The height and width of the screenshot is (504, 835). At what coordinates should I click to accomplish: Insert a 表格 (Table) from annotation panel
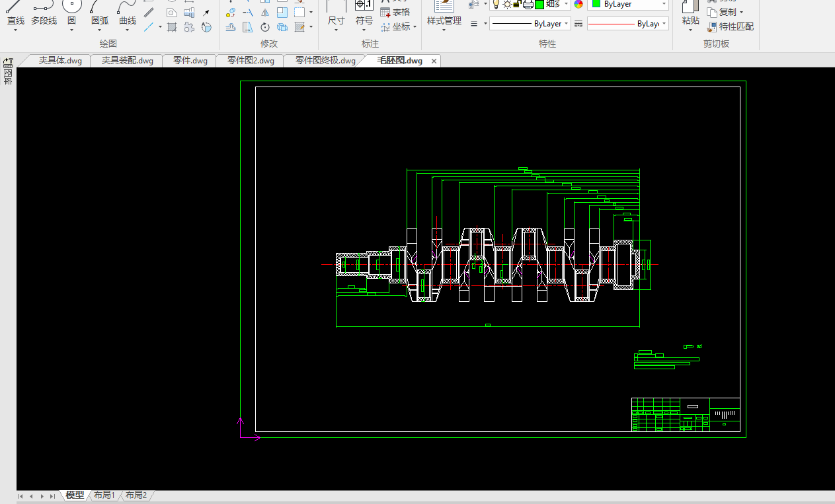tap(395, 13)
